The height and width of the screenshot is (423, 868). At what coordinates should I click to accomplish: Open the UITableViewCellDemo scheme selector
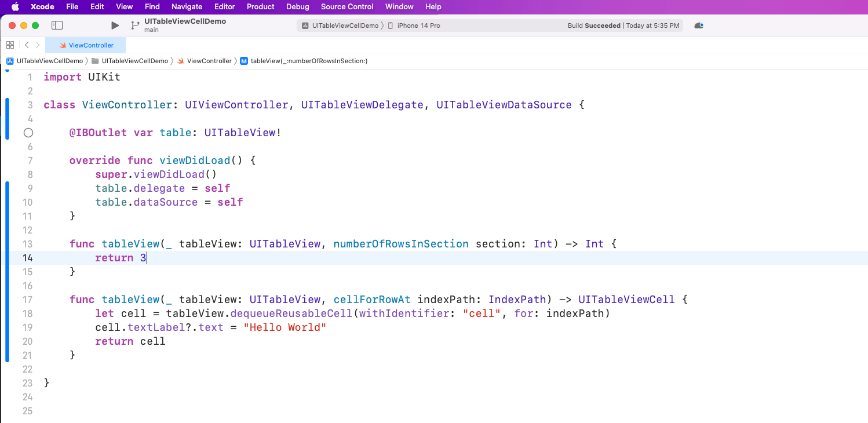tap(342, 25)
